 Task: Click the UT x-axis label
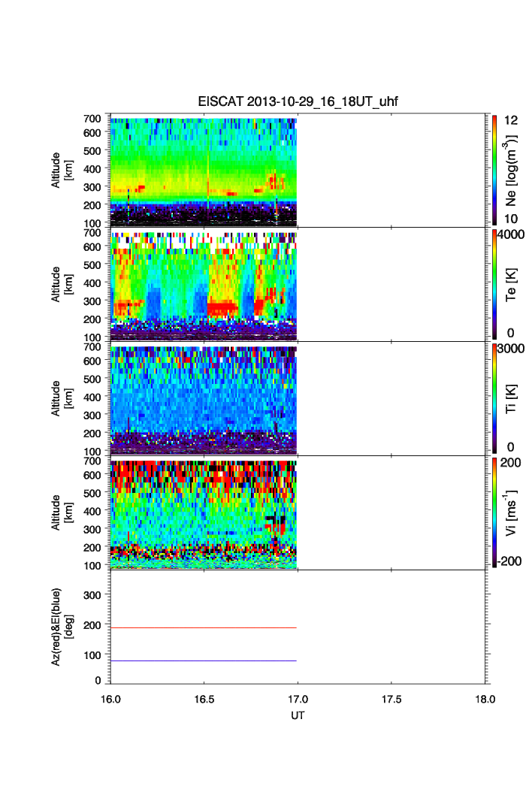point(298,715)
